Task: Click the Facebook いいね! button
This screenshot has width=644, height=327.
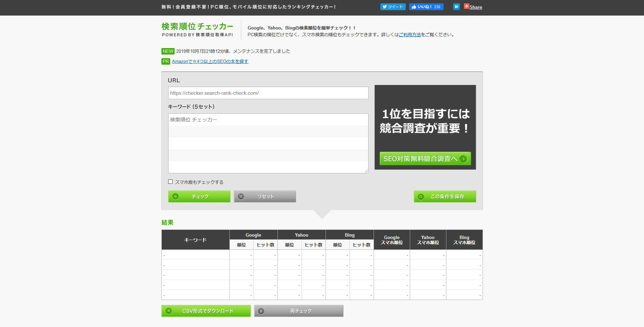Action: click(426, 7)
